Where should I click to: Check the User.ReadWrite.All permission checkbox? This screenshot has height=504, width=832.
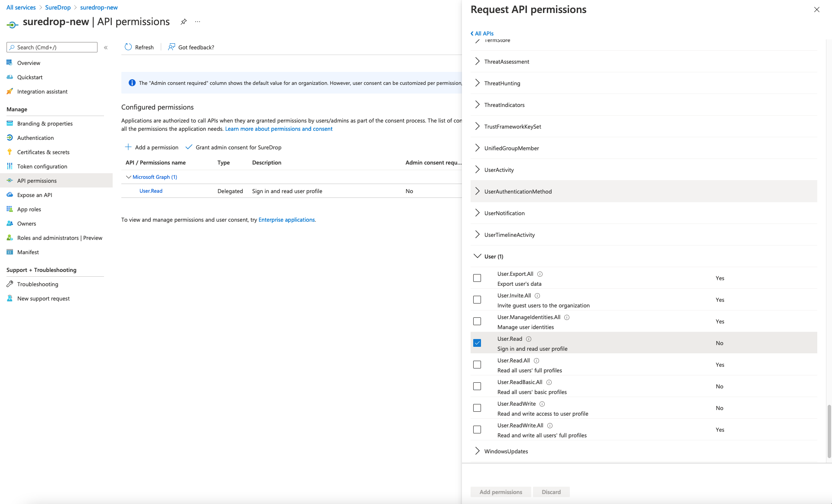[x=477, y=430]
